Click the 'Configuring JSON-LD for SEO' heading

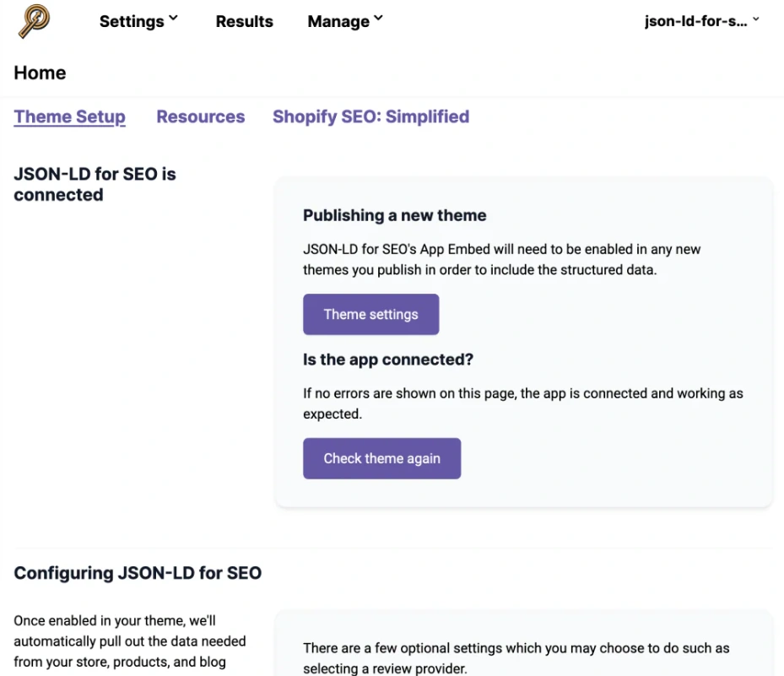click(x=138, y=573)
